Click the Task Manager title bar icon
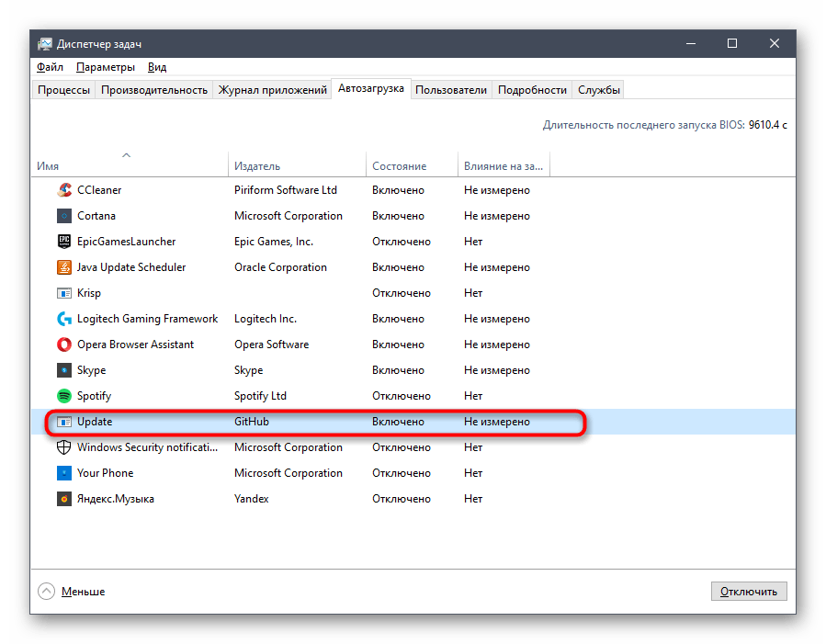826x644 pixels. pos(45,44)
